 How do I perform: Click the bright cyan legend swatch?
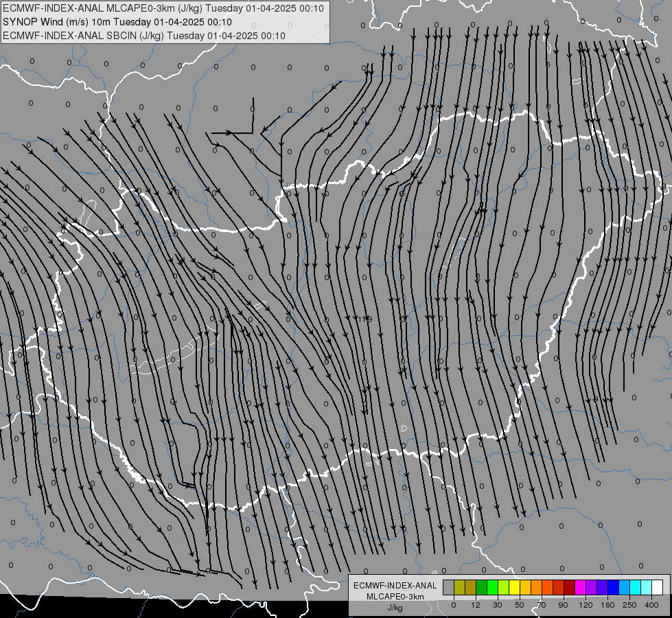pyautogui.click(x=635, y=587)
